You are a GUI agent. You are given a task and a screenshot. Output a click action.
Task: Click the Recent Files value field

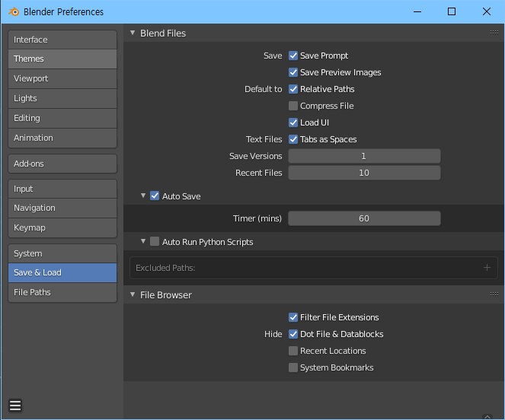point(364,173)
